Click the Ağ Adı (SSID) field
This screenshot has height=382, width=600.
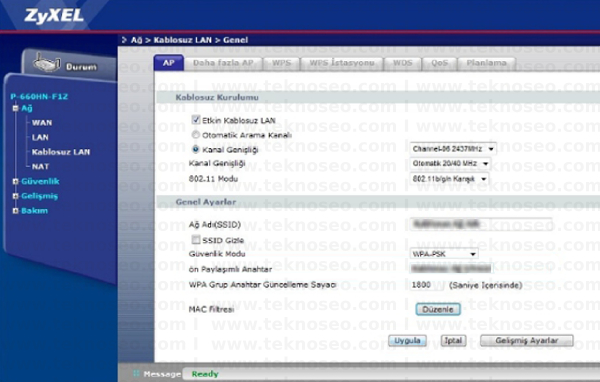[x=481, y=224]
